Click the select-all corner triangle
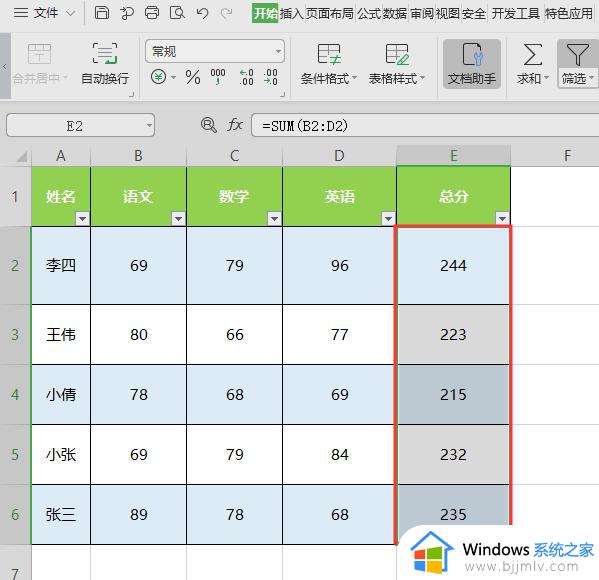Image resolution: width=599 pixels, height=580 pixels. 21,156
